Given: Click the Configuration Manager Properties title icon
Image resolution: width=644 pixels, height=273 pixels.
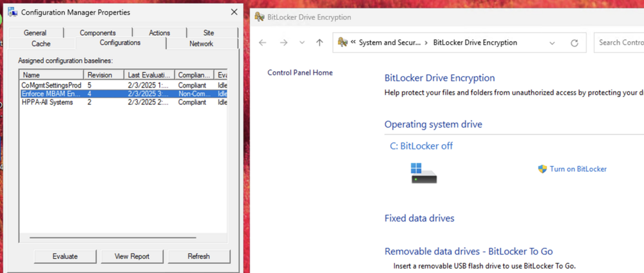Looking at the screenshot, I should click(x=12, y=12).
